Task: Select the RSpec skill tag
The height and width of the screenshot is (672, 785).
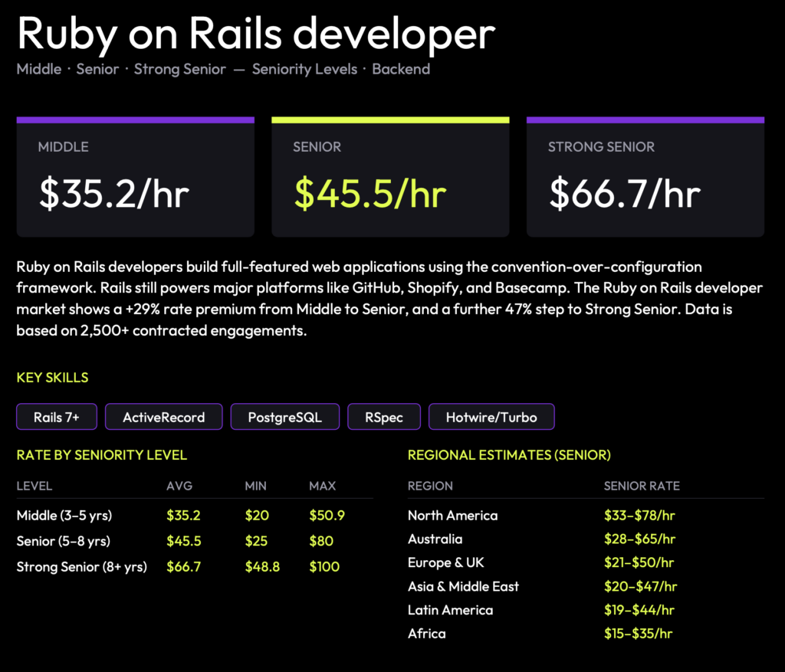Action: [x=384, y=417]
